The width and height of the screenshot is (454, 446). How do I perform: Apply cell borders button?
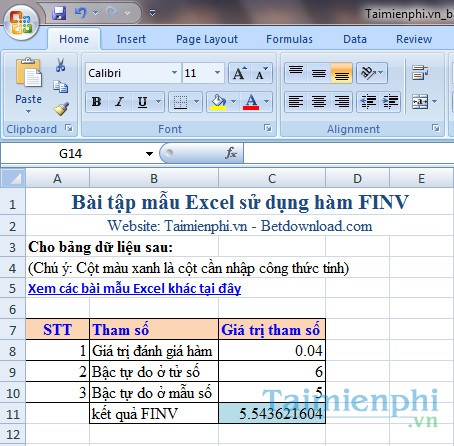(180, 102)
